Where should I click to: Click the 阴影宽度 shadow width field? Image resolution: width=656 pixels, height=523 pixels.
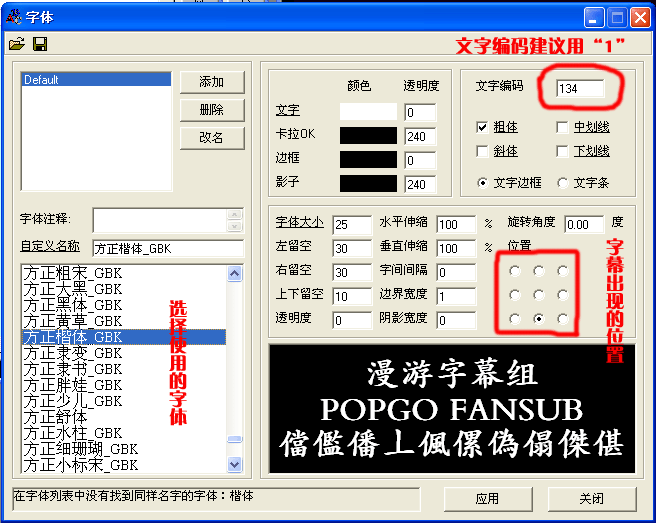tap(456, 320)
